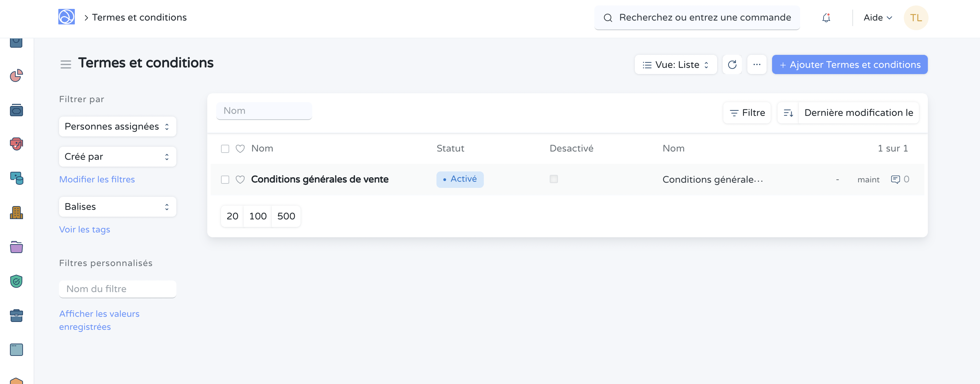Open the three-dots more options menu
The width and height of the screenshot is (980, 384).
point(756,65)
